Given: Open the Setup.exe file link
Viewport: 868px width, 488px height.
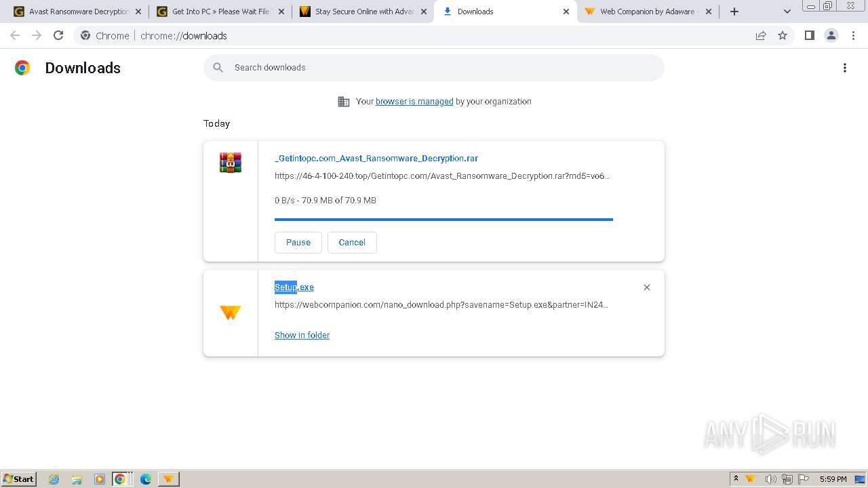Looking at the screenshot, I should click(294, 287).
